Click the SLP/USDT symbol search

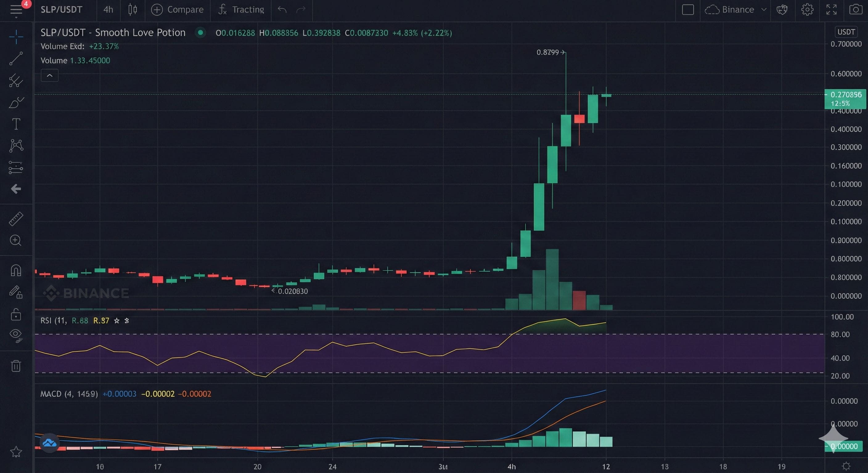click(61, 10)
